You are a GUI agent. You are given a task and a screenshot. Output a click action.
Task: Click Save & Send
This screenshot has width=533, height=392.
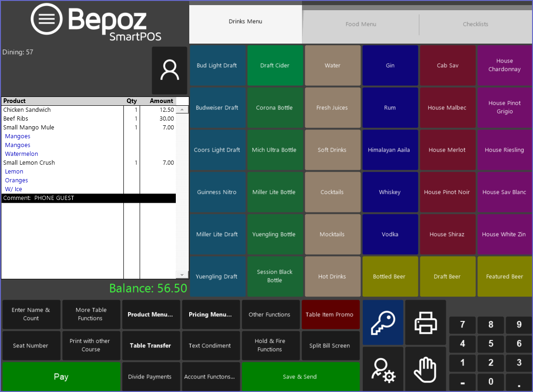tap(300, 377)
